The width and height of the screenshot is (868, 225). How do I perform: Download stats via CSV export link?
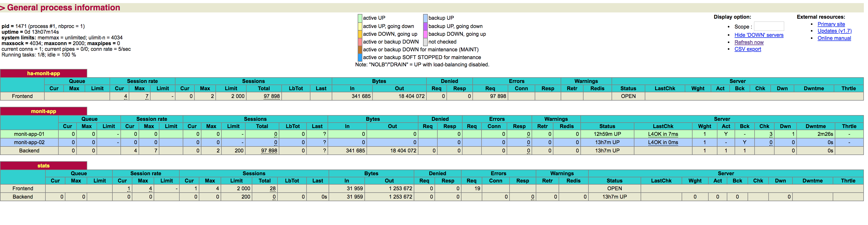coord(747,49)
